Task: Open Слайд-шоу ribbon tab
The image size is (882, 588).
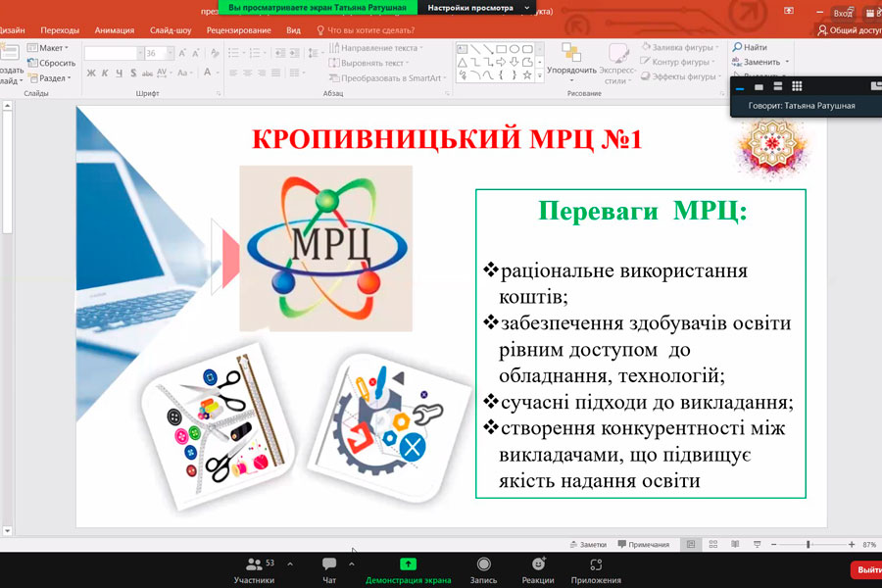Action: 171,30
